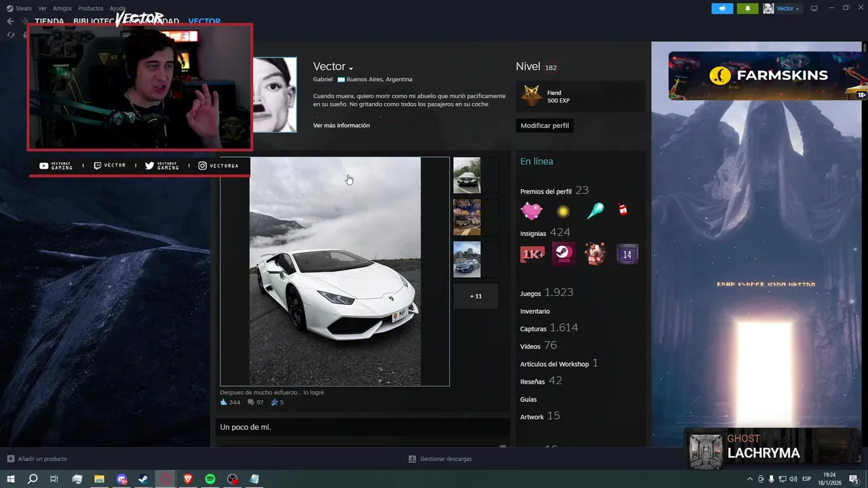Select the second thumbnail with colorful scene

click(467, 217)
